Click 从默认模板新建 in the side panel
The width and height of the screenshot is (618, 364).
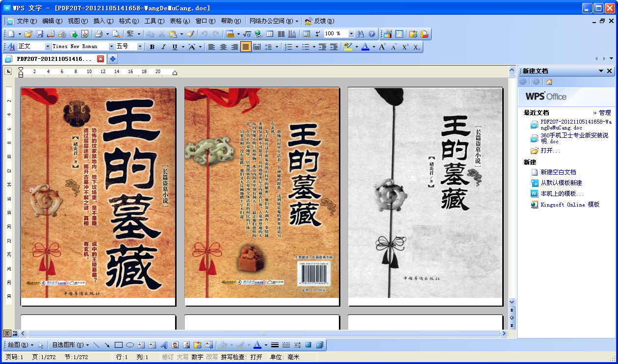pos(561,183)
